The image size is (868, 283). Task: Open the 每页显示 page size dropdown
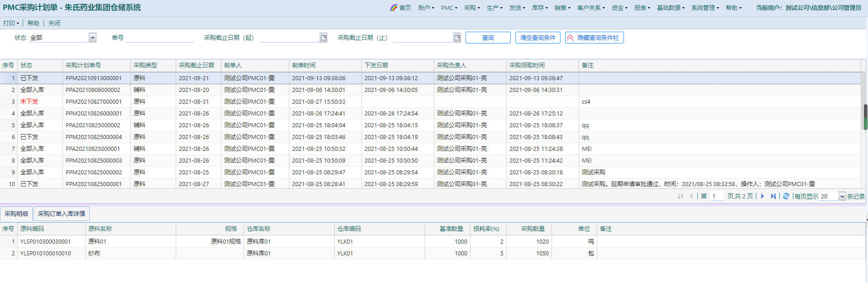[842, 196]
